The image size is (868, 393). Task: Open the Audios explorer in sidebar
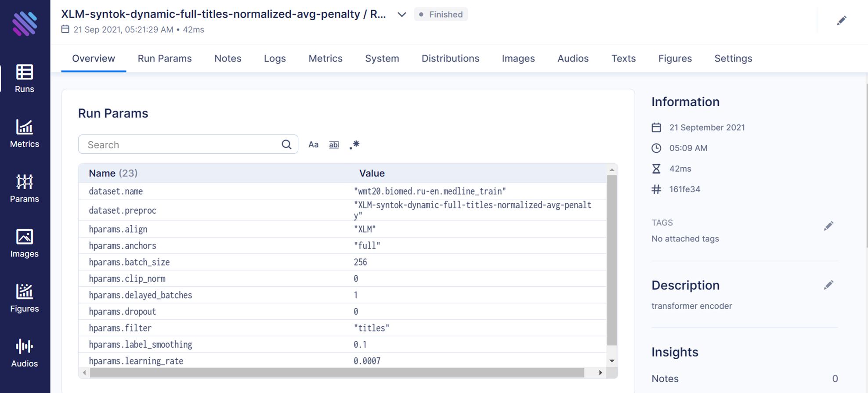(x=25, y=353)
